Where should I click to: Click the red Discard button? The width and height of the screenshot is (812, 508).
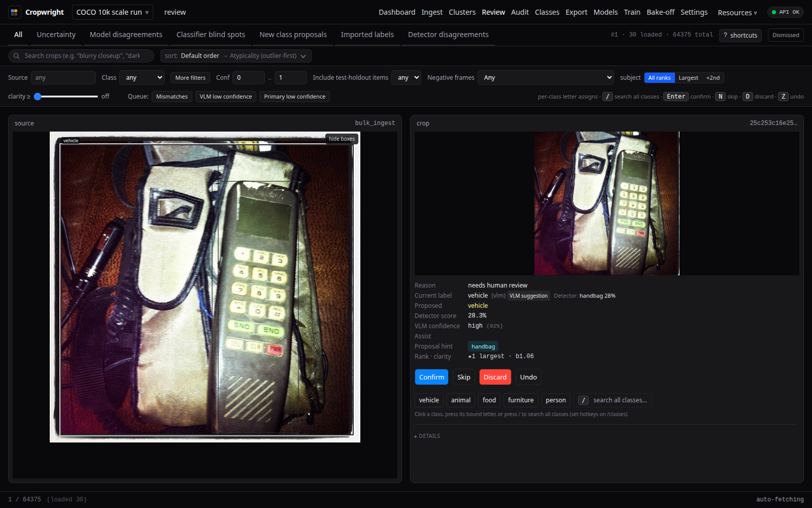[x=495, y=377]
